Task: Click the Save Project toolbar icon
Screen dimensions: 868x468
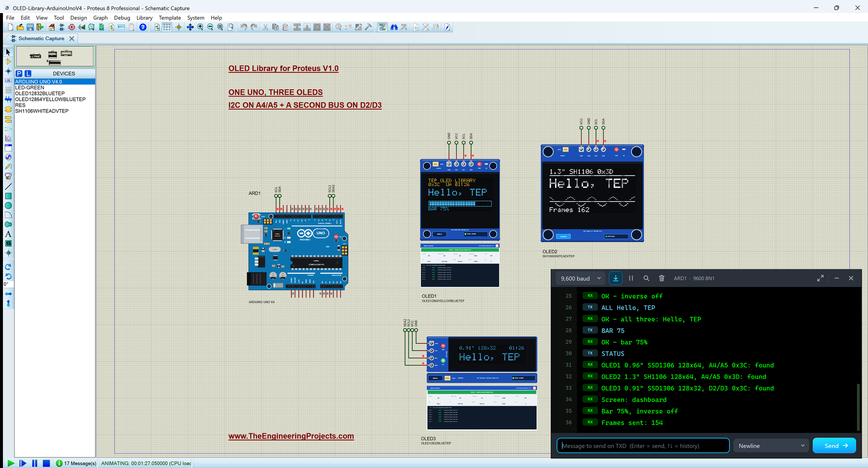Action: click(x=30, y=28)
